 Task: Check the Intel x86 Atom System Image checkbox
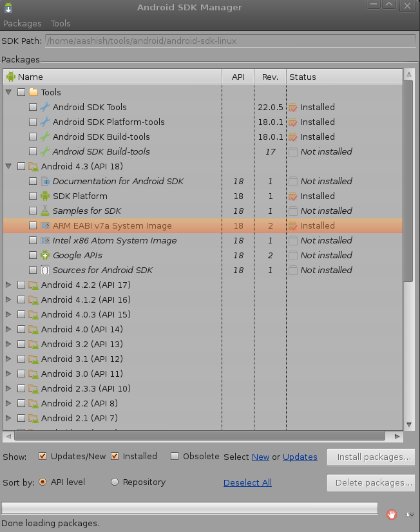coord(33,240)
